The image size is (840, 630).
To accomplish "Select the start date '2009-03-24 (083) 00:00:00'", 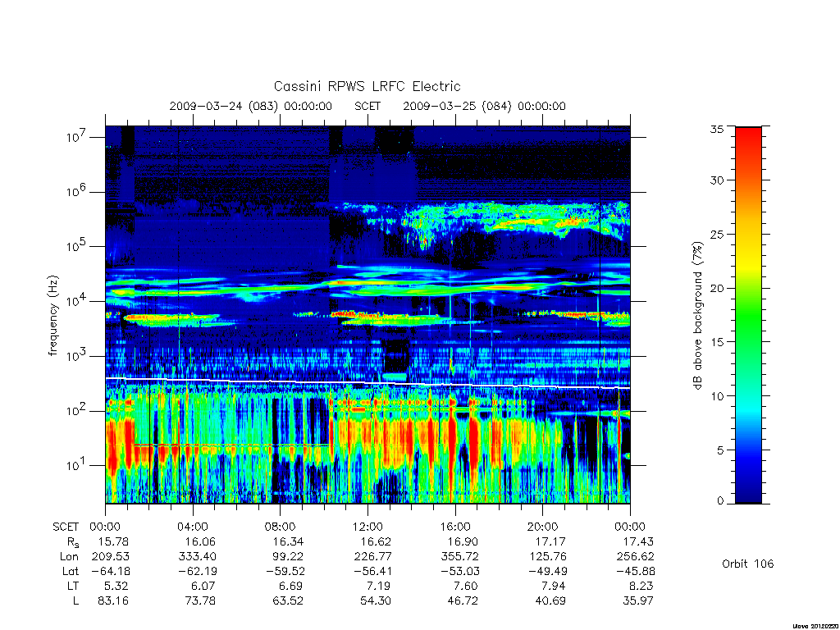I will click(251, 106).
